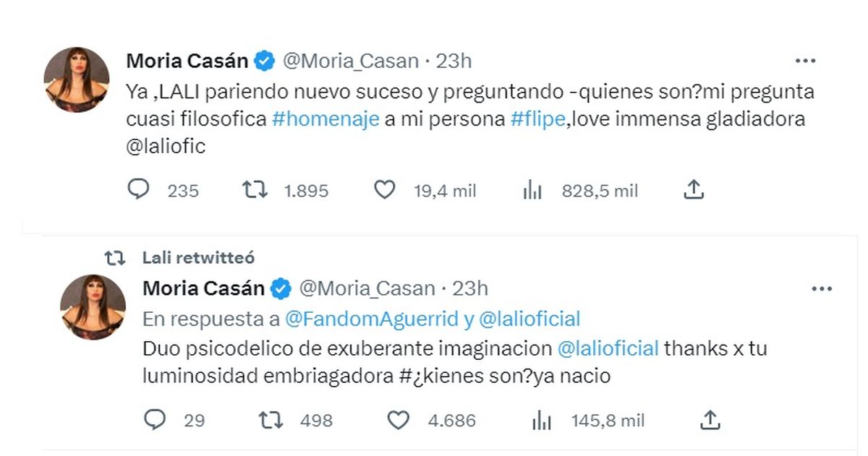Open the #flipe hashtag

[x=537, y=119]
